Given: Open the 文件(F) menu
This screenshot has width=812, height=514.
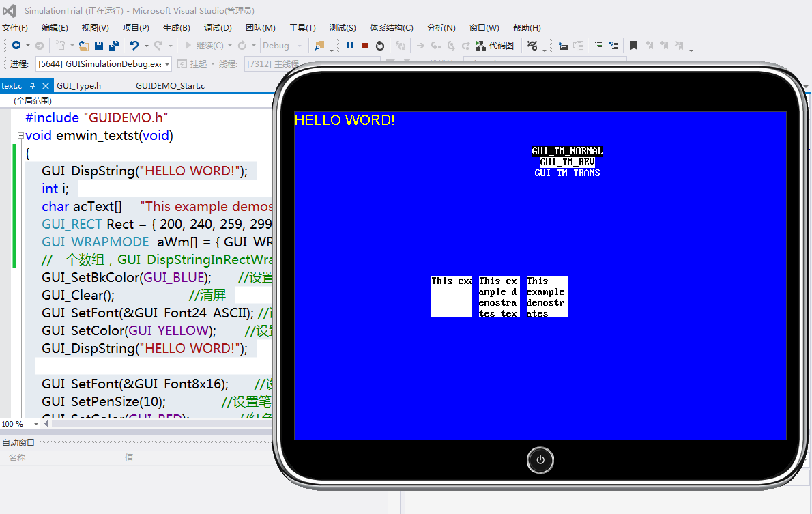Looking at the screenshot, I should (15, 27).
